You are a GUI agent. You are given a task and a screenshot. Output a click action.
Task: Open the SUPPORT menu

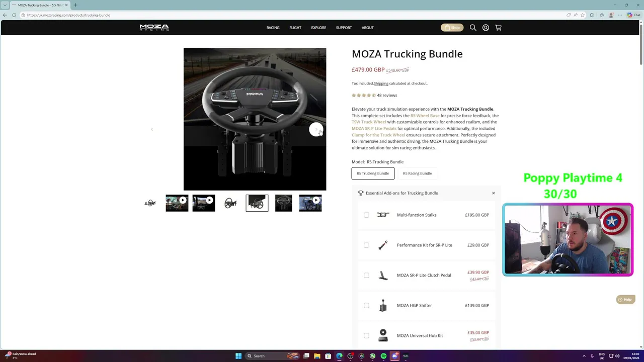(x=344, y=28)
